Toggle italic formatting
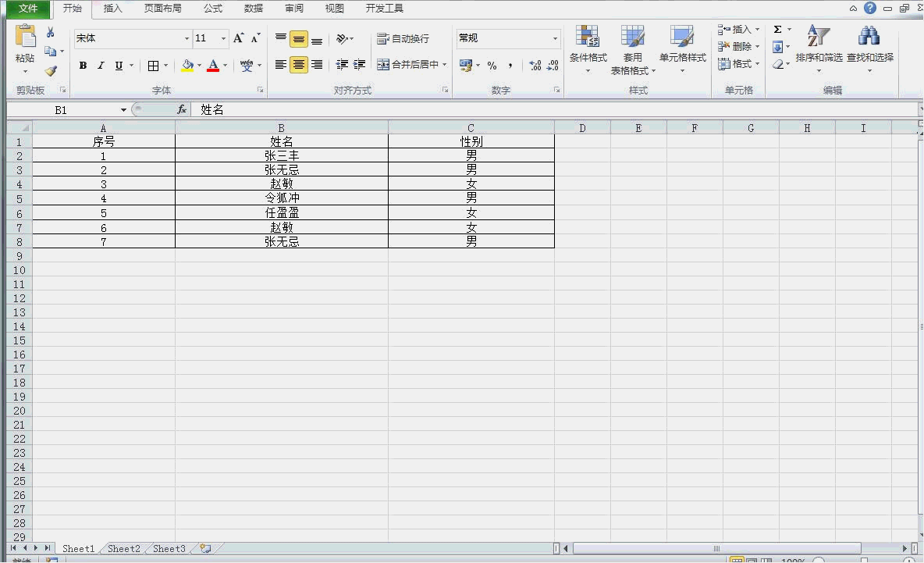The height and width of the screenshot is (563, 924). pyautogui.click(x=101, y=66)
